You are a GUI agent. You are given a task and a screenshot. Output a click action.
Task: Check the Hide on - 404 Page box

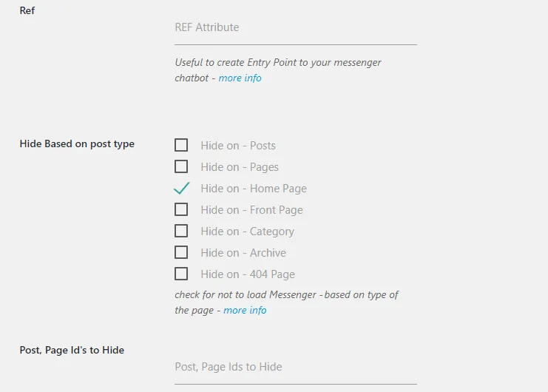point(181,274)
